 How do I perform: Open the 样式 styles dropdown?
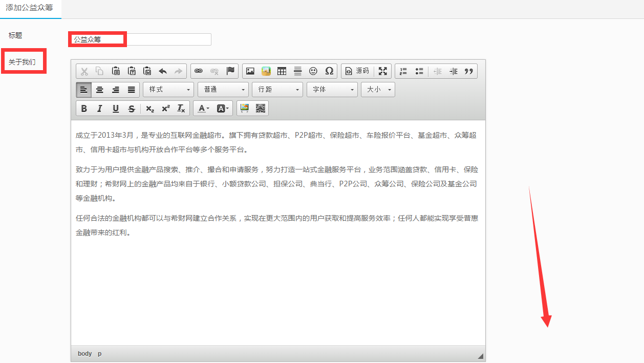pos(168,90)
